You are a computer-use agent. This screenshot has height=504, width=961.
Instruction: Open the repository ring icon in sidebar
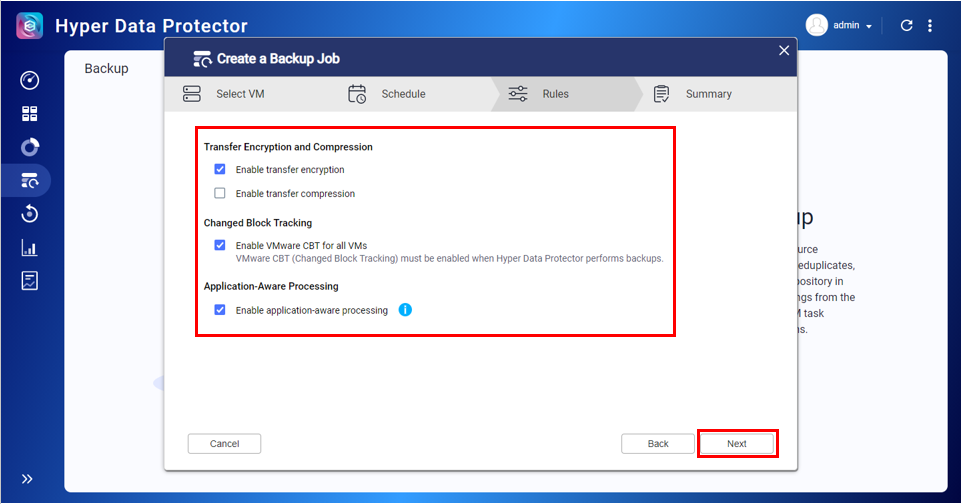coord(29,147)
